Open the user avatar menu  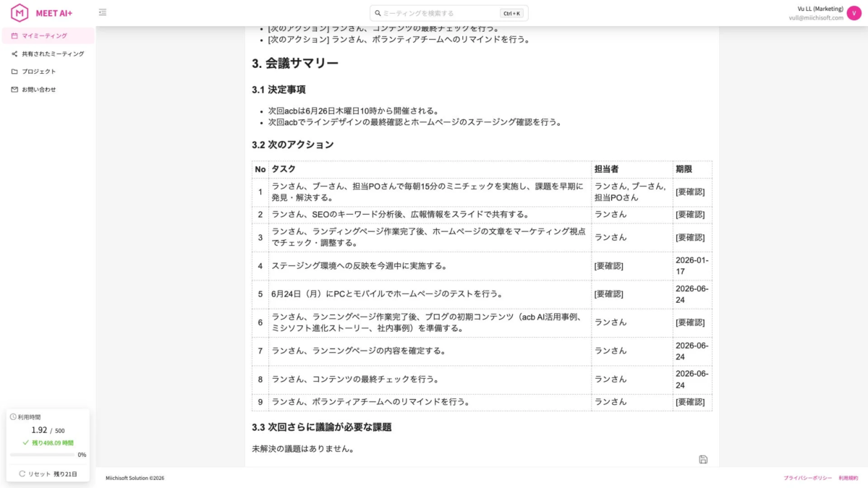point(854,12)
